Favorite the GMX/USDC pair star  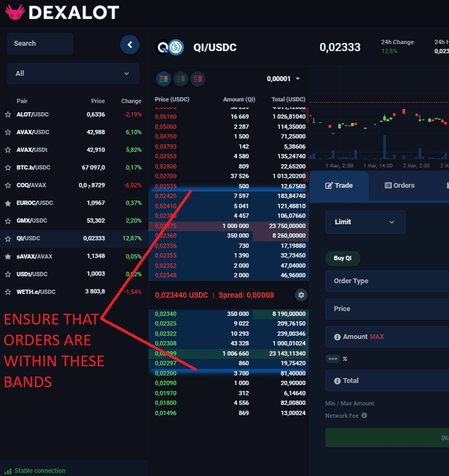click(8, 221)
